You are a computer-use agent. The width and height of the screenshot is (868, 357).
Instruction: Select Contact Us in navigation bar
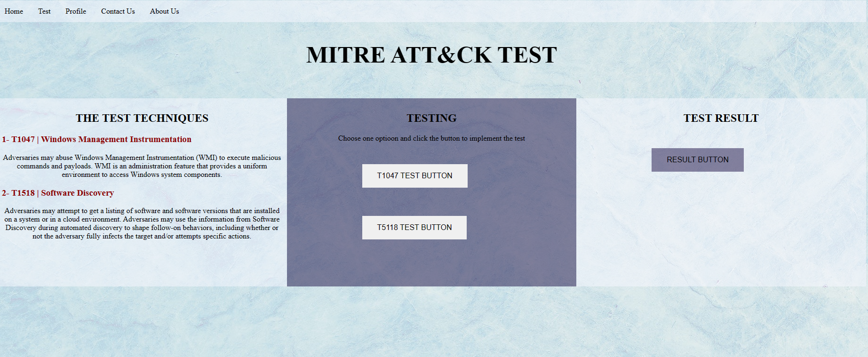(x=118, y=11)
